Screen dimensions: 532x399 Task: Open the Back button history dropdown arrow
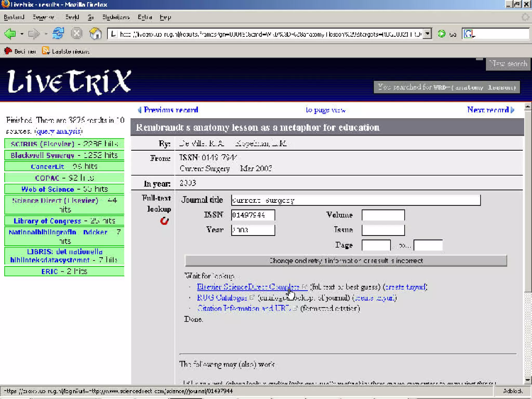(22, 34)
